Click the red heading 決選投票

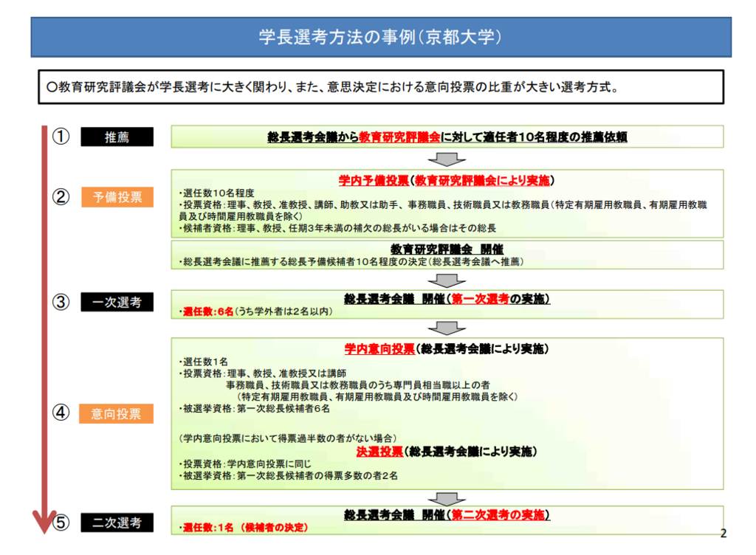pos(379,452)
